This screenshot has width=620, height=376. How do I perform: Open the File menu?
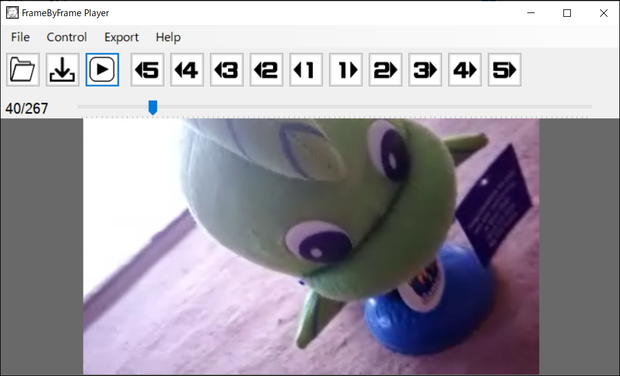pos(20,37)
